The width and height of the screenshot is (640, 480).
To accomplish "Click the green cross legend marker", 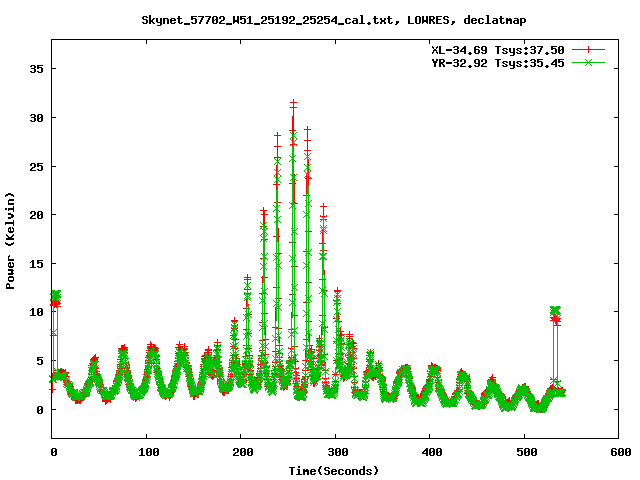I will click(588, 62).
